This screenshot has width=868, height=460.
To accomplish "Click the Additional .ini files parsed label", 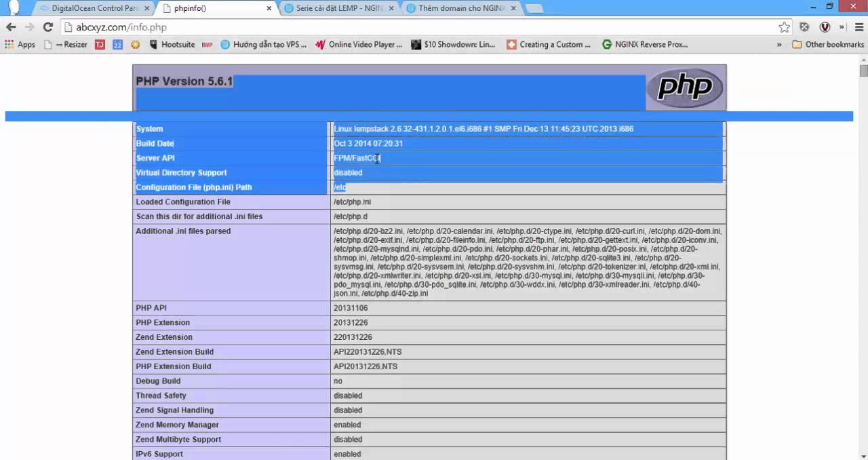I will point(183,231).
